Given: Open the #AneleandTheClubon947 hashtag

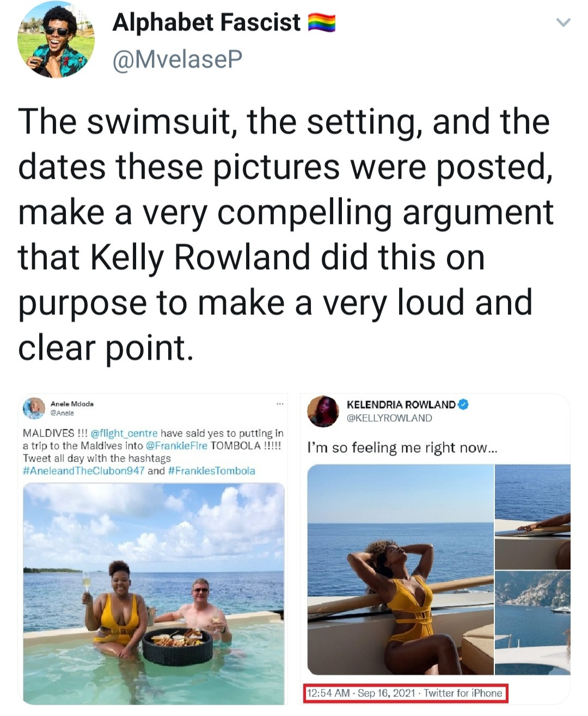Looking at the screenshot, I should click(x=84, y=471).
